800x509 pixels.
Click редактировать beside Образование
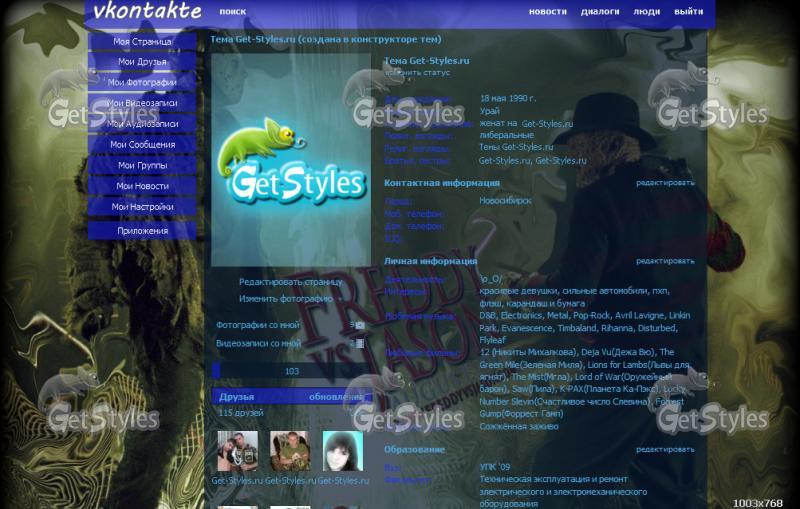665,449
